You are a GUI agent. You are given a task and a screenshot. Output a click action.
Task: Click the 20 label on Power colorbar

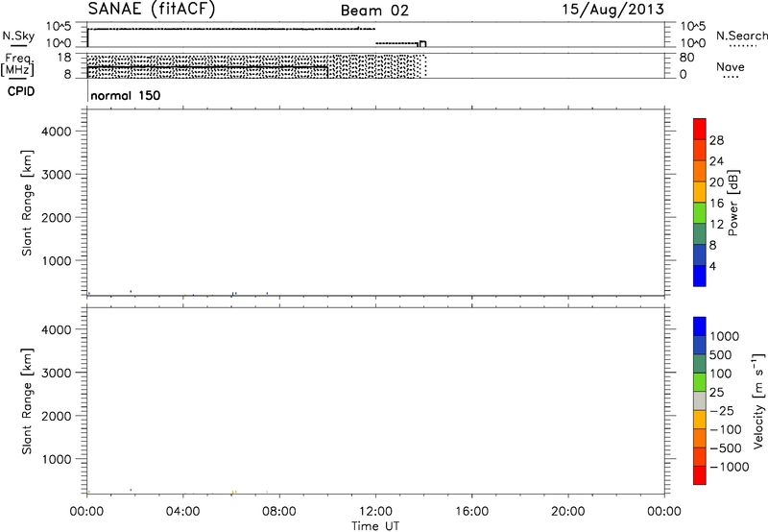[716, 182]
